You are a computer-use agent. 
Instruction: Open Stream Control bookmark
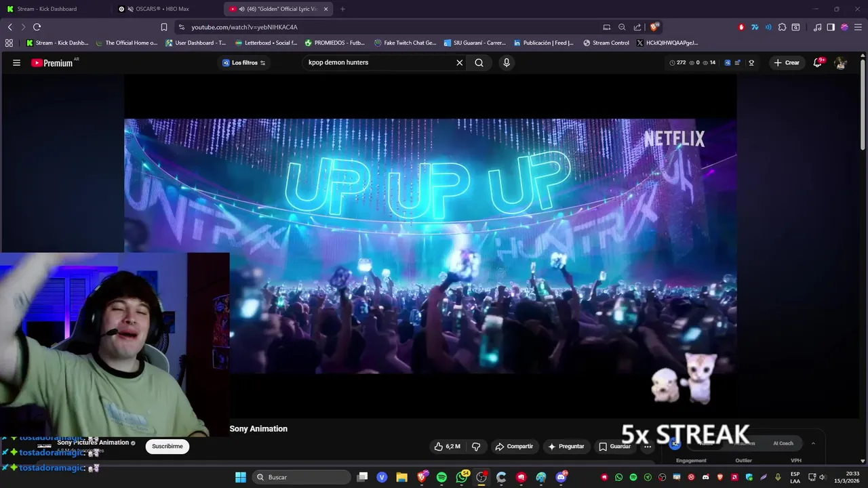[x=606, y=43]
